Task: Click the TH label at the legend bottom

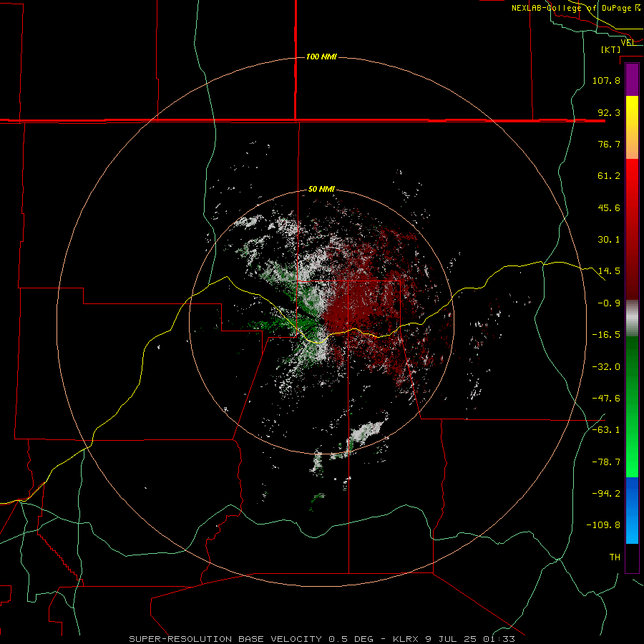Action: click(x=615, y=557)
